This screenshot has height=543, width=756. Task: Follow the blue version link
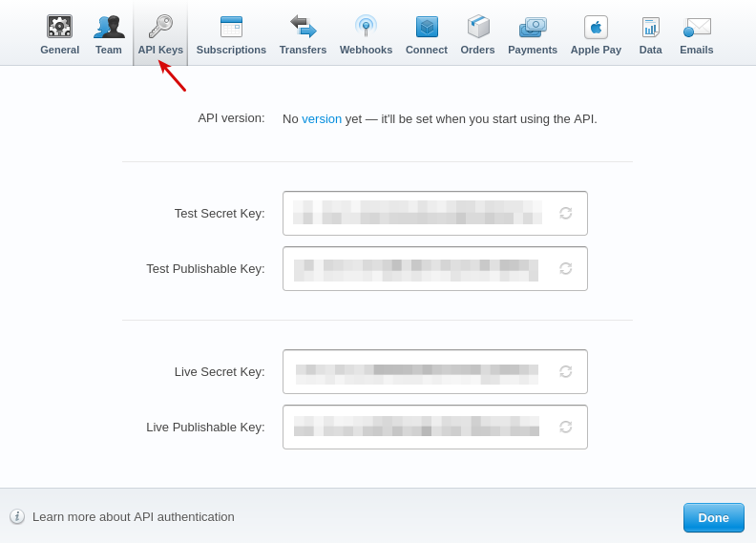322,119
